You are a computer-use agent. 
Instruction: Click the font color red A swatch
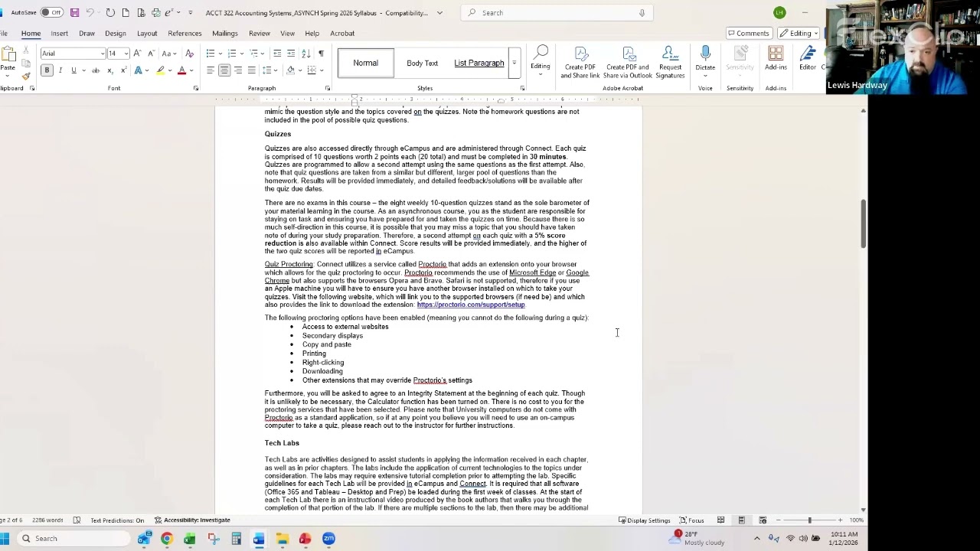[x=181, y=70]
